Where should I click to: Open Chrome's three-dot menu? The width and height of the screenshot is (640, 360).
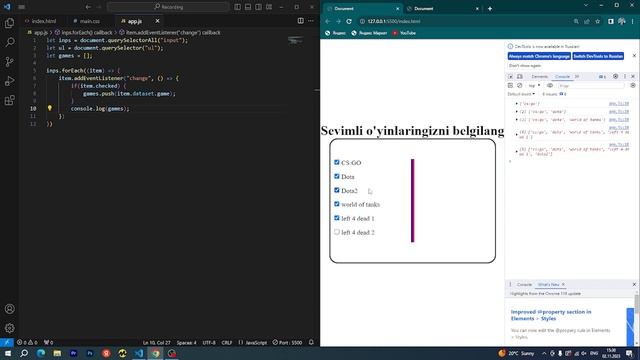click(633, 21)
